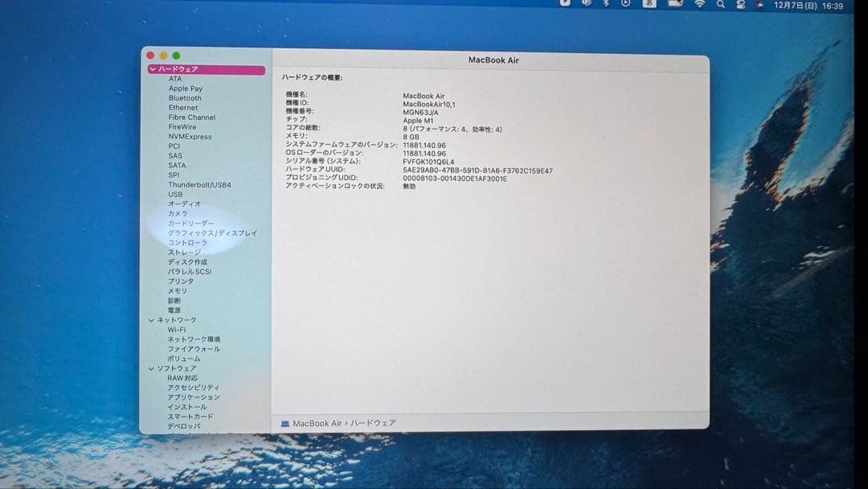Click the MacBook Air icon in the status bar path
The height and width of the screenshot is (489, 868).
click(x=286, y=421)
